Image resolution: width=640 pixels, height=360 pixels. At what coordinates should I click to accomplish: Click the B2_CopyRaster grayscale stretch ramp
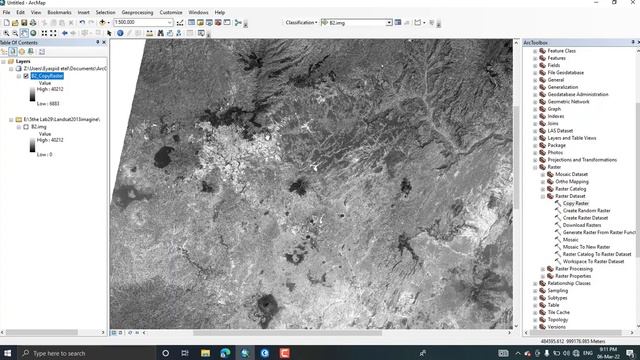pyautogui.click(x=32, y=94)
